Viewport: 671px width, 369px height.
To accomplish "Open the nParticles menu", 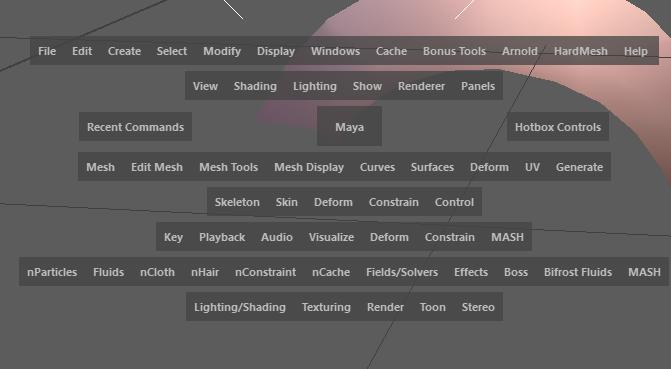I will click(x=52, y=272).
